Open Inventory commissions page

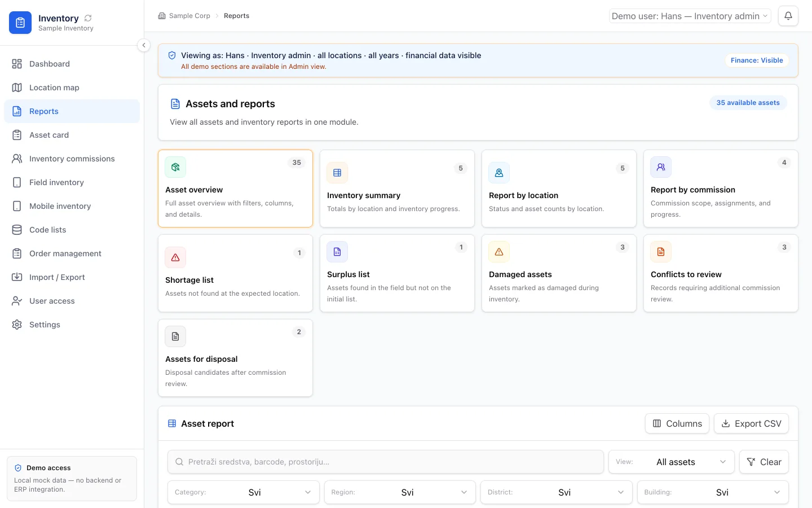coord(72,159)
